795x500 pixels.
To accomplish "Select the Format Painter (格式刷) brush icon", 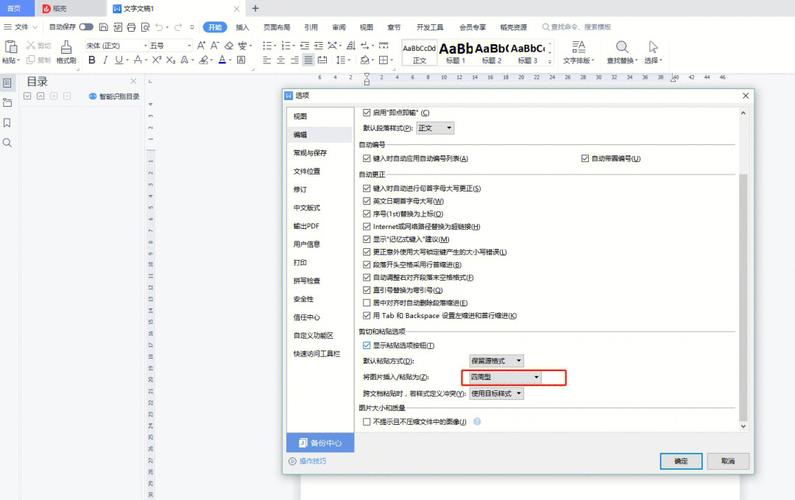I will pos(66,48).
